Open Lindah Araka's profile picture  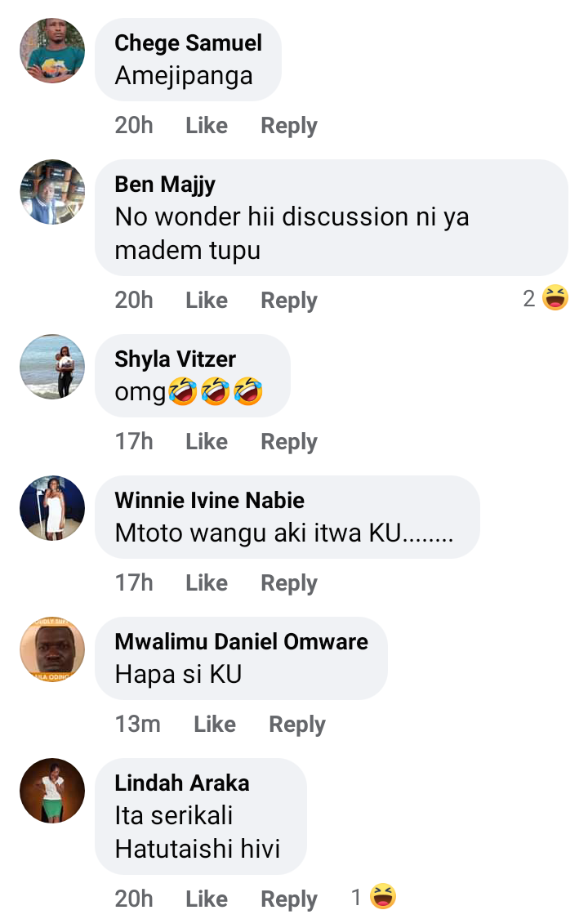52,791
